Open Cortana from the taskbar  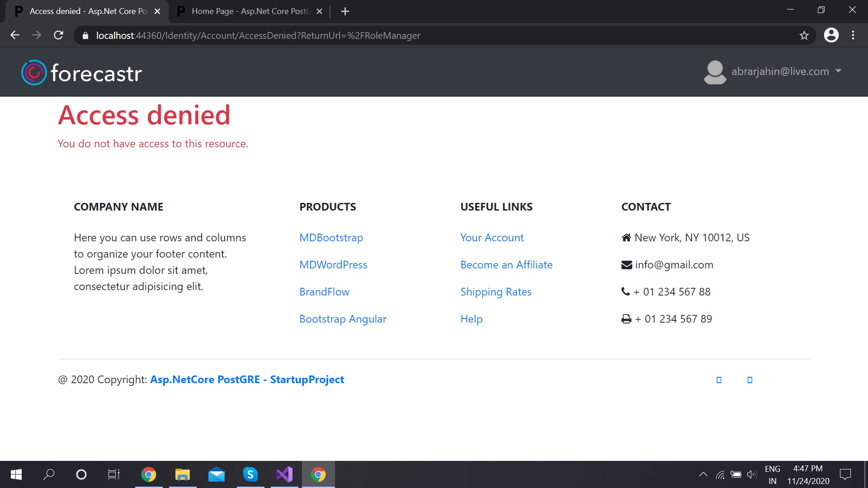[x=81, y=474]
